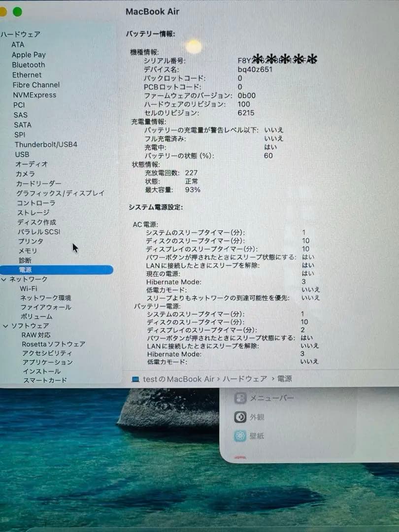399x532 pixels.
Task: Collapse the ネットワーク section
Action: pos(4,279)
